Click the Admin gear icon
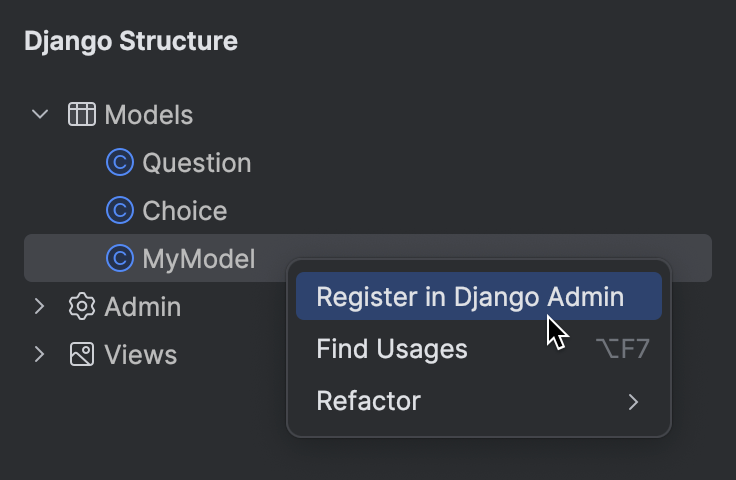 tap(81, 306)
